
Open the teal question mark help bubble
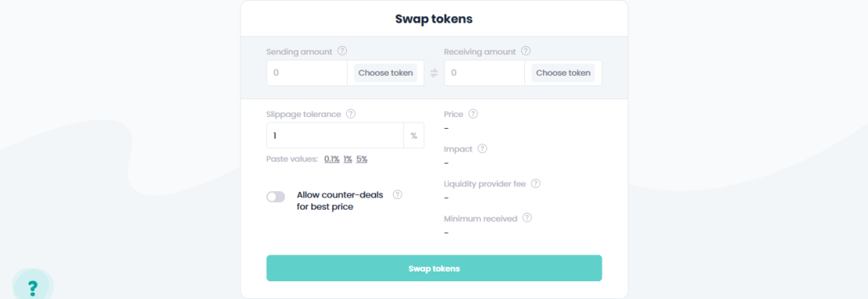click(32, 287)
